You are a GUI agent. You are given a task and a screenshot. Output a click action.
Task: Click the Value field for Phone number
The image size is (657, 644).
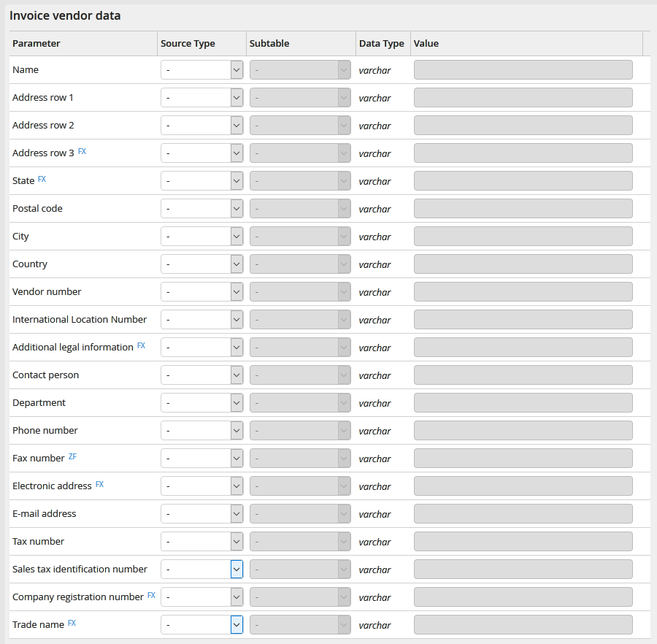click(523, 430)
